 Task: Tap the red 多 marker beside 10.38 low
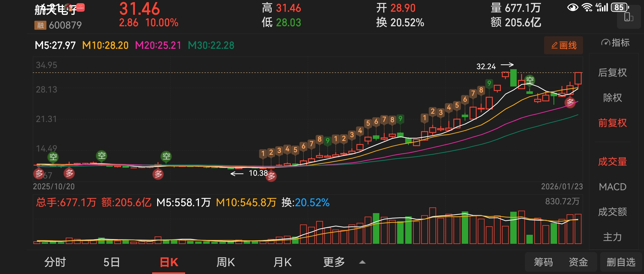tap(271, 176)
